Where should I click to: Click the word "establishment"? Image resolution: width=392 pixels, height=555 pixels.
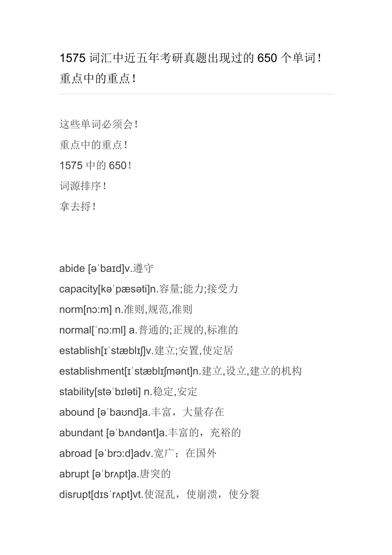click(91, 371)
